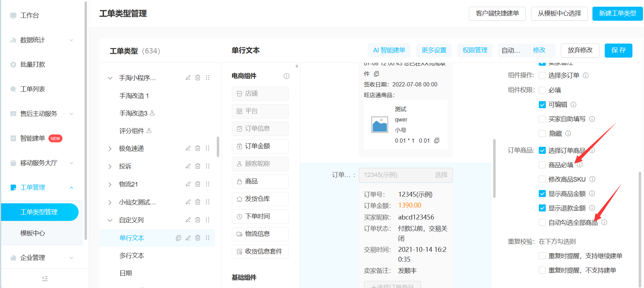Expand the 投诉 group
This screenshot has width=644, height=288.
coord(110,166)
